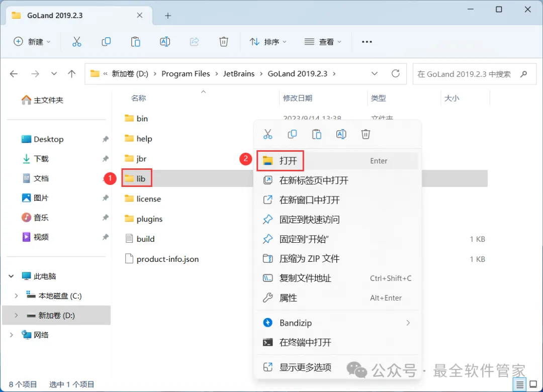
Task: Select the product-info.json file
Action: point(162,259)
